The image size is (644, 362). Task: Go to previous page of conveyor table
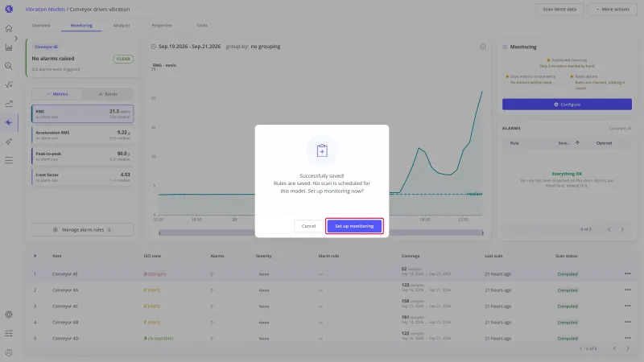point(614,348)
